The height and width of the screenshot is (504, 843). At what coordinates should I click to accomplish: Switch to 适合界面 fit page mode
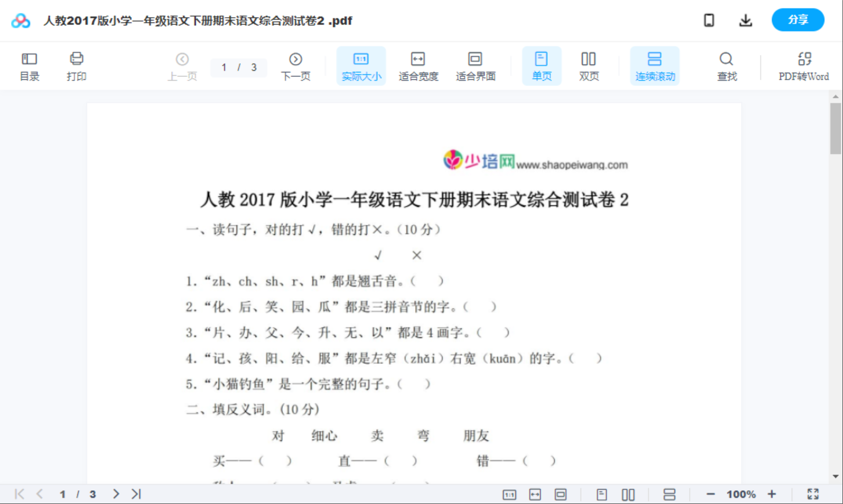pos(475,65)
